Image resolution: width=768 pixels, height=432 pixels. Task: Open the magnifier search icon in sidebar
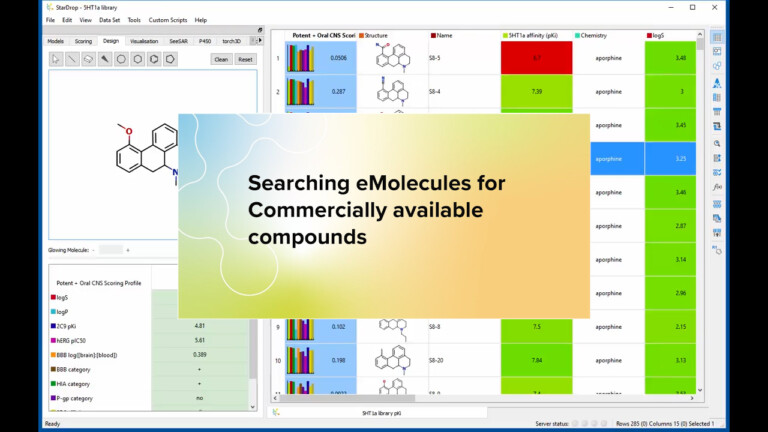(717, 142)
